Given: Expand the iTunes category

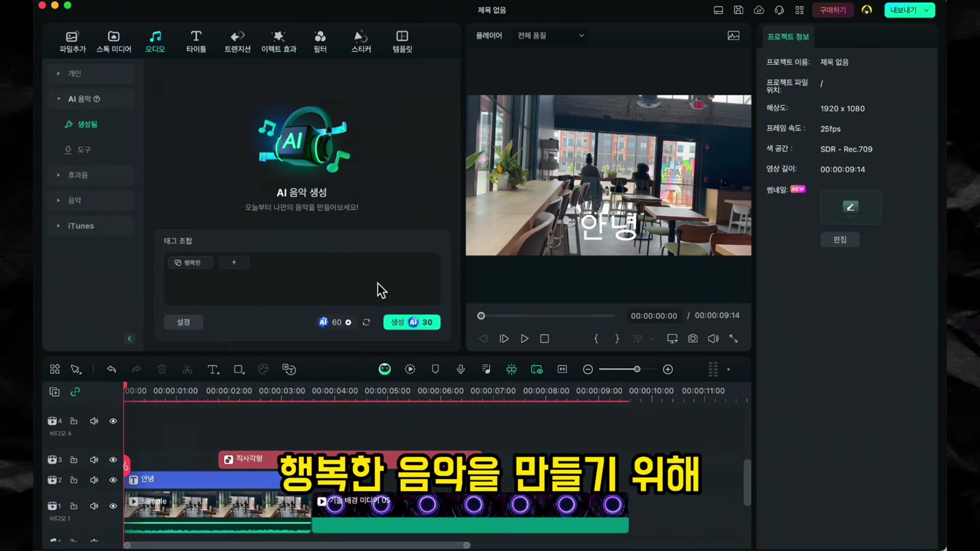Looking at the screenshot, I should (x=91, y=226).
